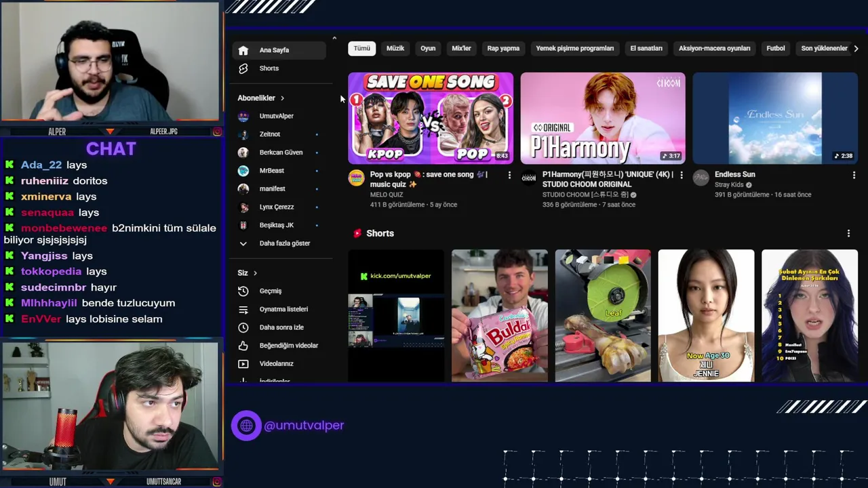Play the P1Harmony thumbnail
Image resolution: width=868 pixels, height=488 pixels.
(603, 118)
